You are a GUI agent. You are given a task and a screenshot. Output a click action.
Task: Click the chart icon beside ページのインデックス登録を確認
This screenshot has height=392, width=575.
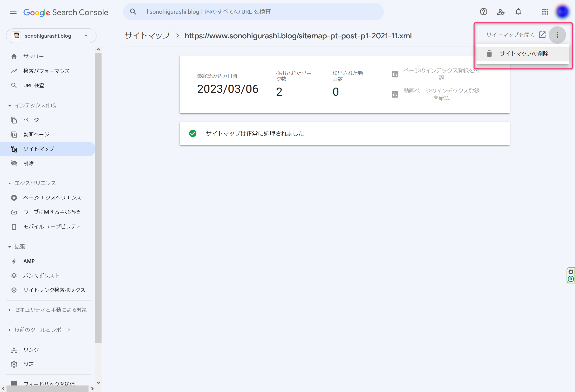(395, 74)
